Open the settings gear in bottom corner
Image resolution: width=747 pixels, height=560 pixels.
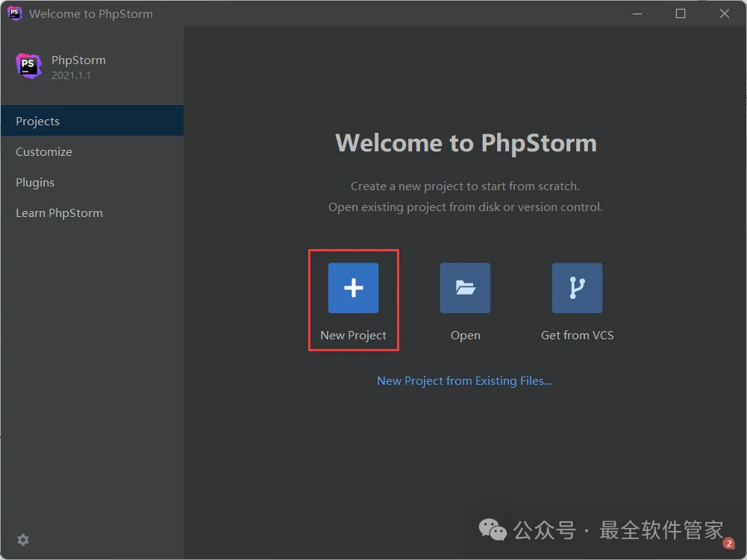pos(23,540)
